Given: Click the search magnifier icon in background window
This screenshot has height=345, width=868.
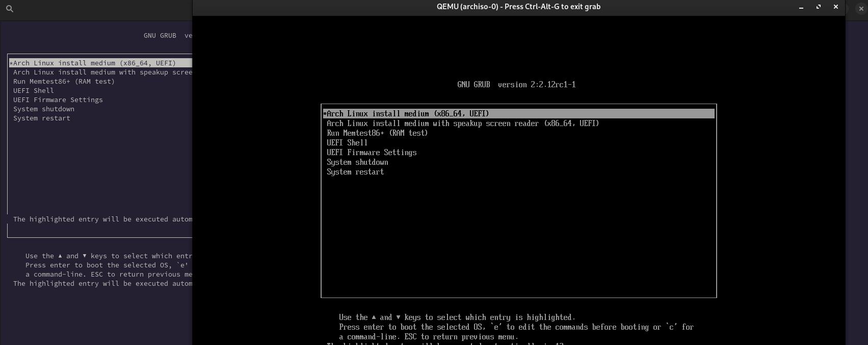Looking at the screenshot, I should [x=9, y=9].
